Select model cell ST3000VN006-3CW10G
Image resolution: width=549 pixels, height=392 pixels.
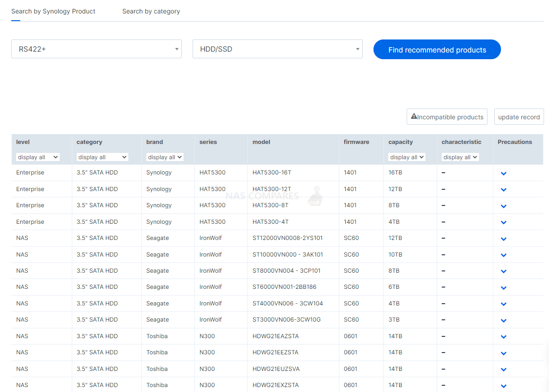click(286, 319)
